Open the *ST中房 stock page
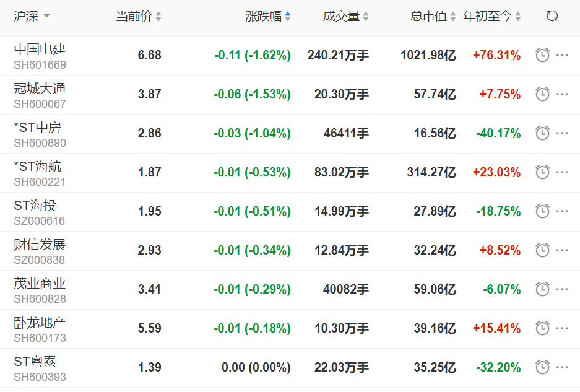The height and width of the screenshot is (392, 580). coord(37,128)
